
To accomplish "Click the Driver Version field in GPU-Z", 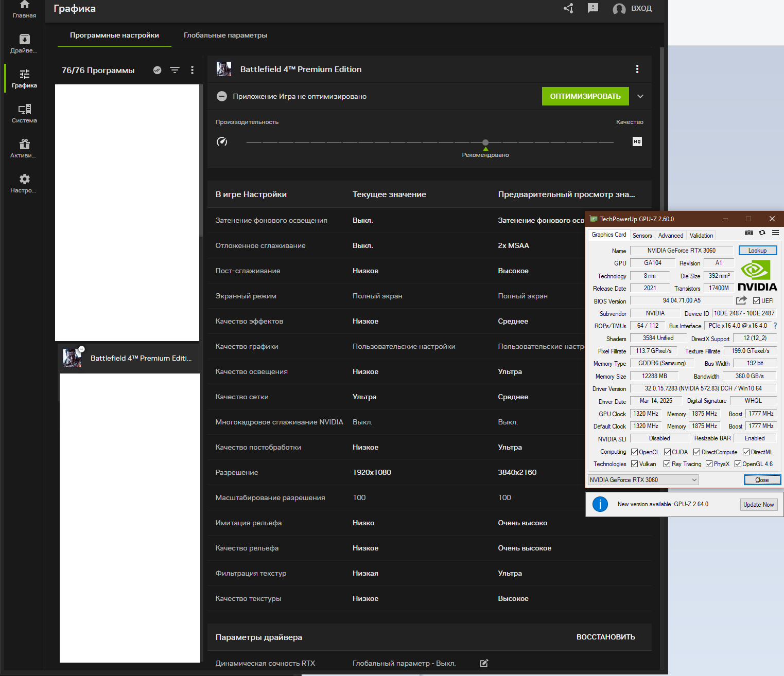I will tap(703, 388).
